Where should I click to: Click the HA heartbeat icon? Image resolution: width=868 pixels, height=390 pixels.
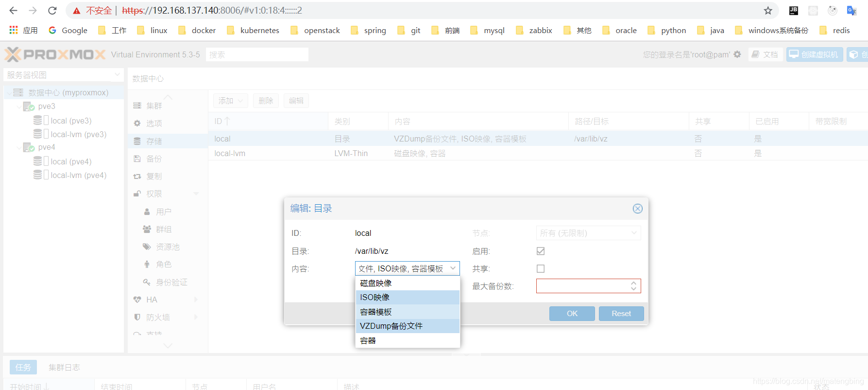[137, 300]
